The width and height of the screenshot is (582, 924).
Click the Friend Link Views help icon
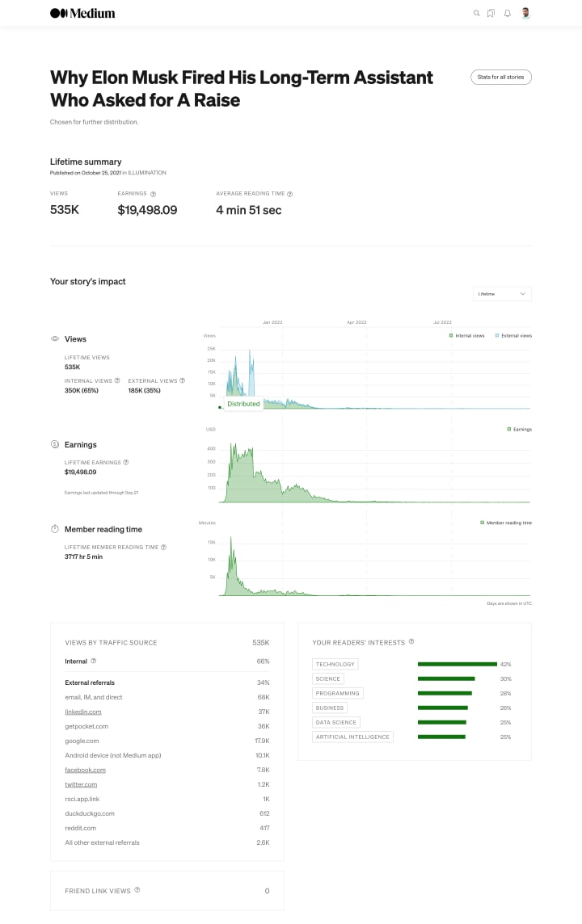pos(137,890)
